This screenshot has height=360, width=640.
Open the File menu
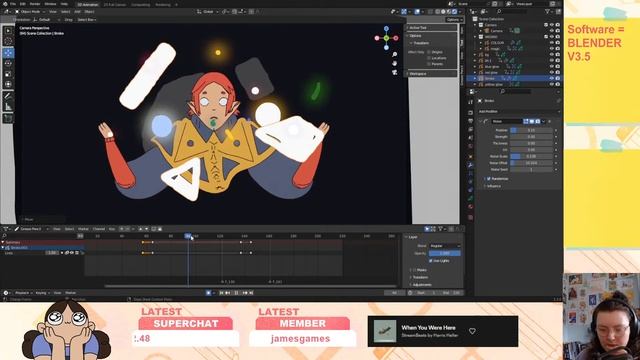pyautogui.click(x=13, y=4)
